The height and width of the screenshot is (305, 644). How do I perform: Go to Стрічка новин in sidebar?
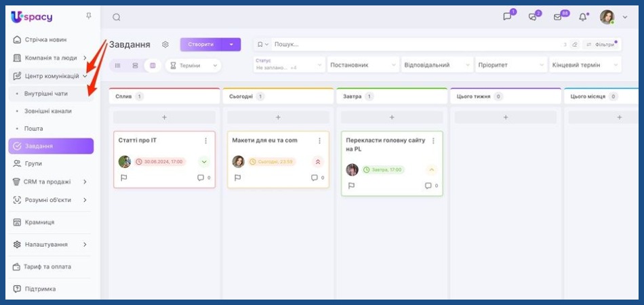coord(46,39)
